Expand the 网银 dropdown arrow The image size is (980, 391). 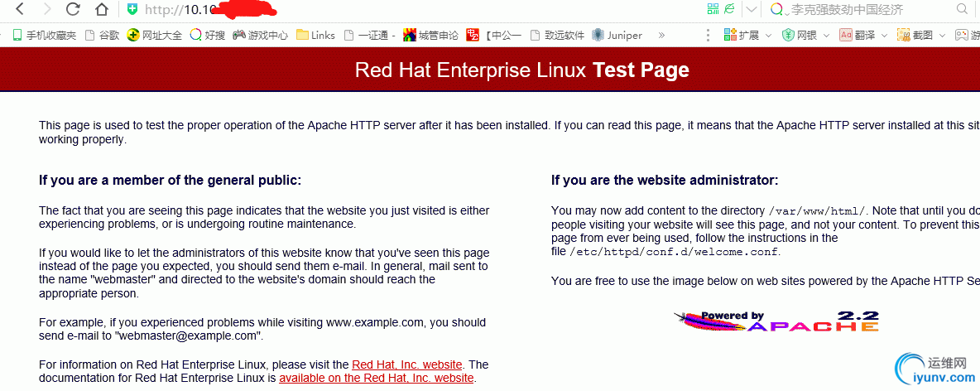point(827,36)
